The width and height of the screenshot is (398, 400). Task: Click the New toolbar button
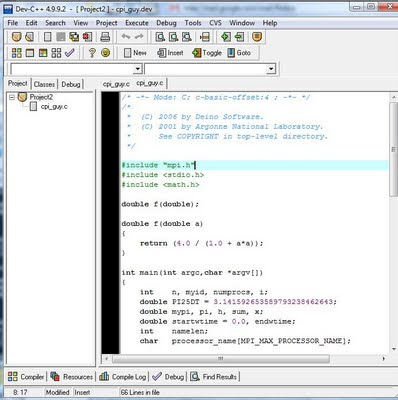[x=135, y=53]
